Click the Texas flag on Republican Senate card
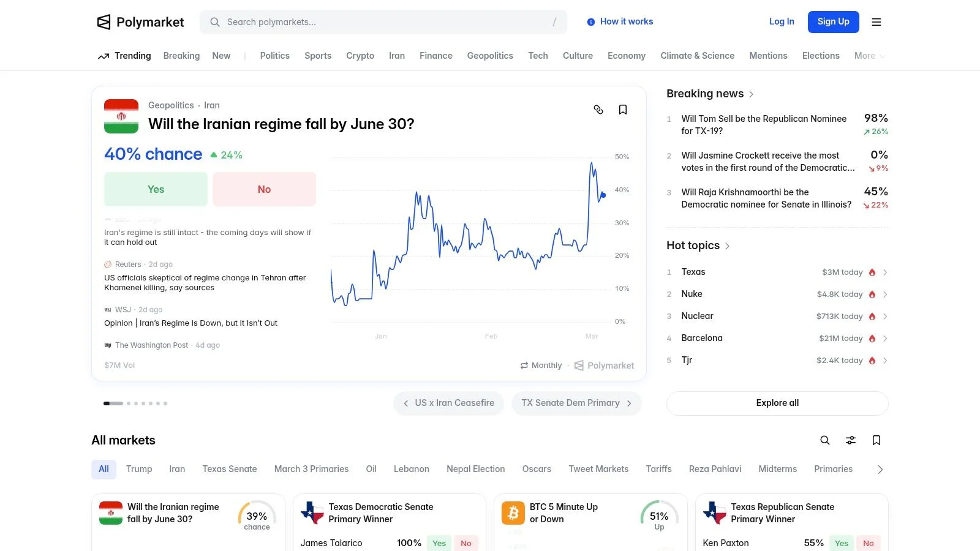The width and height of the screenshot is (980, 551). coord(715,513)
